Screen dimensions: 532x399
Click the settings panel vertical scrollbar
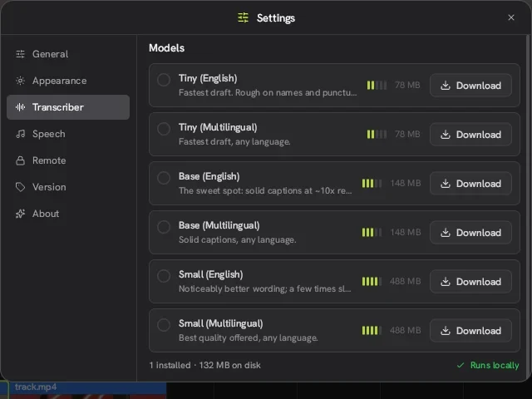point(529,208)
